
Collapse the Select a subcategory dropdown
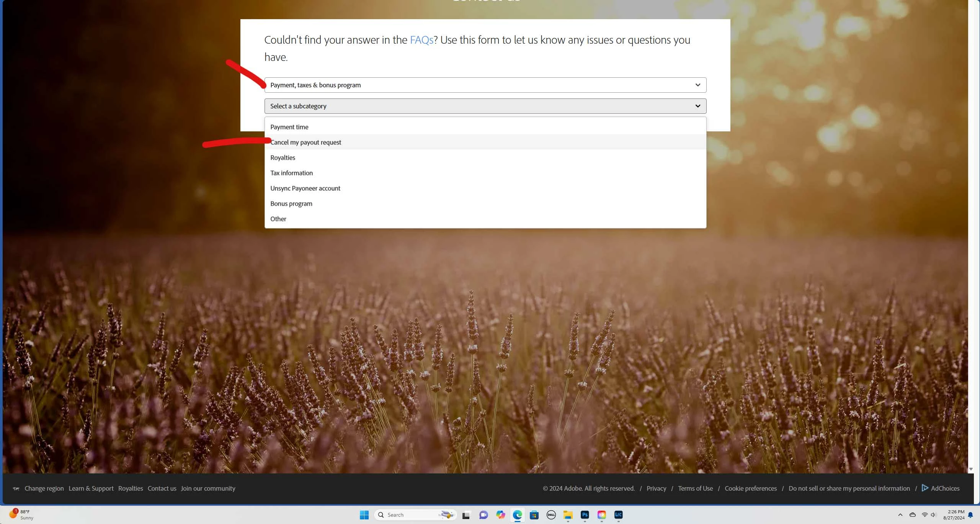[x=485, y=106]
